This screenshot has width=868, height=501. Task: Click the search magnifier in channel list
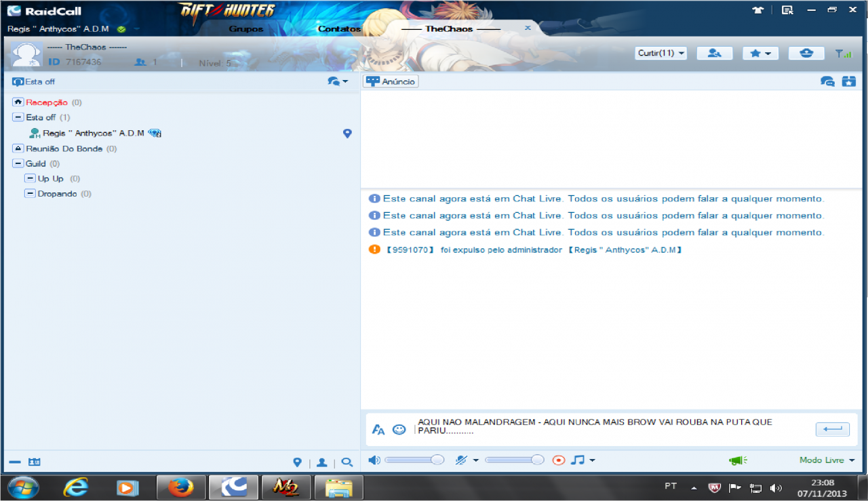(x=347, y=462)
